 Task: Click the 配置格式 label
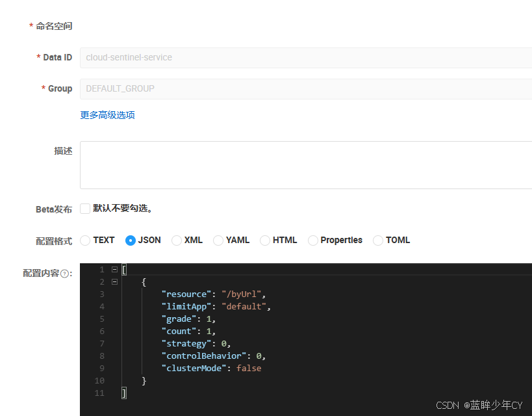[x=54, y=241]
